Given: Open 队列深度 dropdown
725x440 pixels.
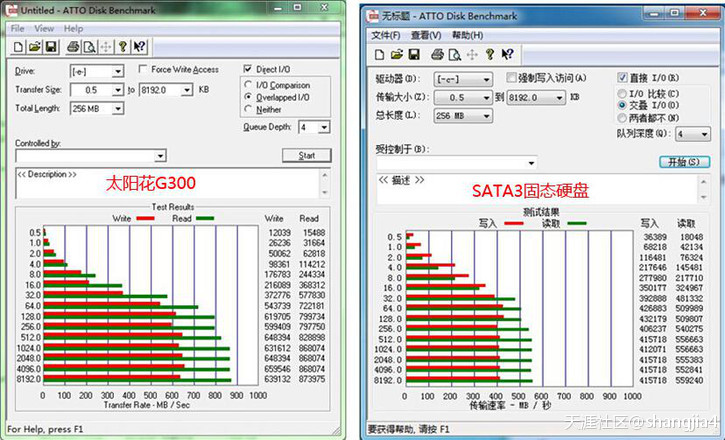Looking at the screenshot, I should 693,134.
